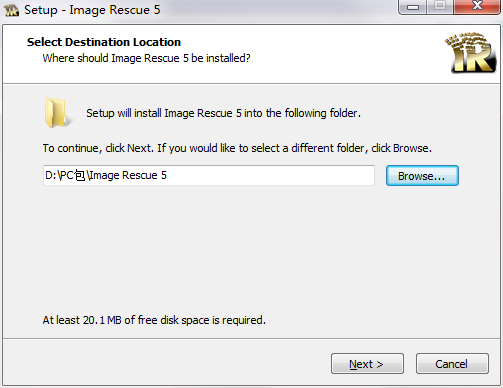
Task: Click the word 'Browse' in the instruction sentence
Action: 411,148
